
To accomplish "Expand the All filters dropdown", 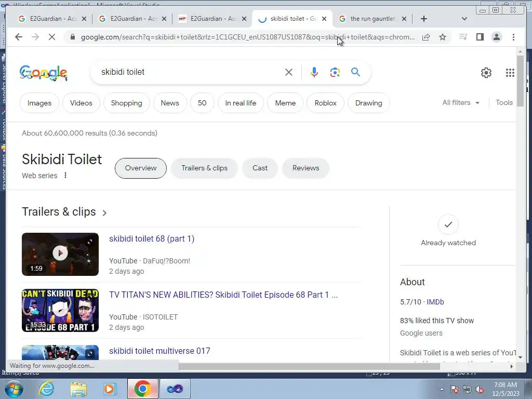I will [461, 102].
